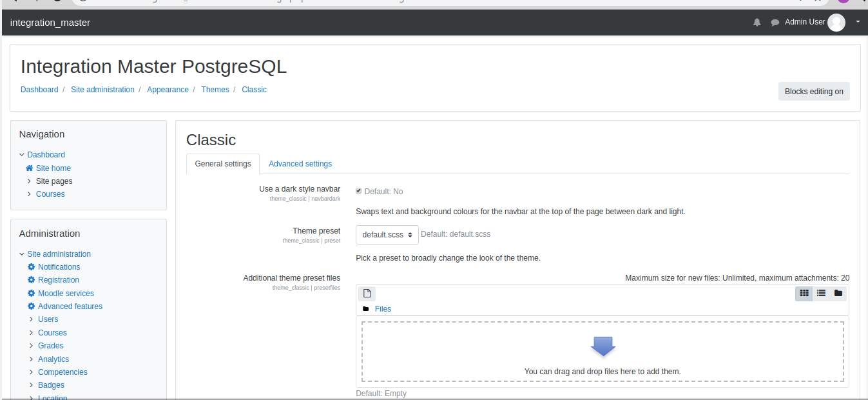
Task: Click the Integration Master PostgreSQL title
Action: click(153, 67)
